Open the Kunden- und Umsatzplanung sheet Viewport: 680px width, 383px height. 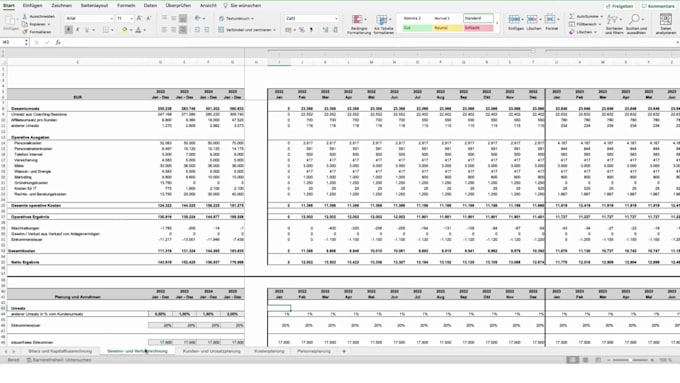tap(211, 351)
